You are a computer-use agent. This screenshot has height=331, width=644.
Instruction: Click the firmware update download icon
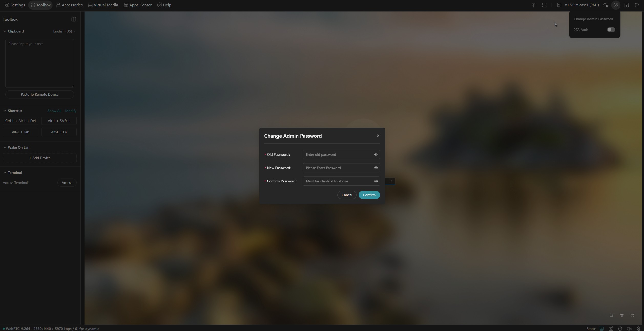(559, 5)
